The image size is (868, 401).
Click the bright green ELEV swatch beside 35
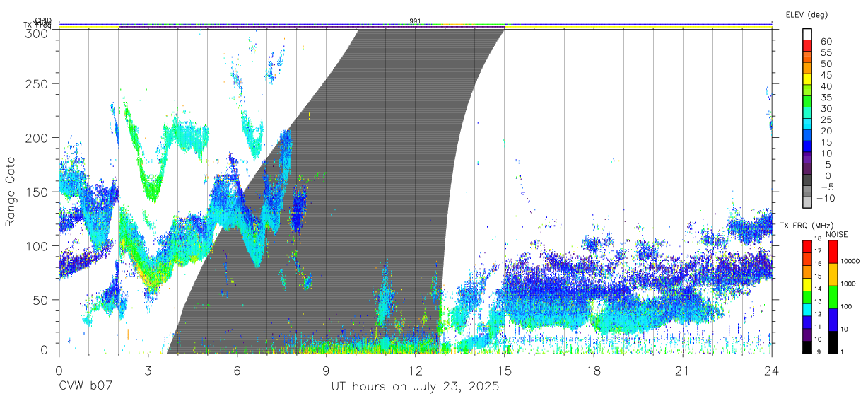coord(807,101)
